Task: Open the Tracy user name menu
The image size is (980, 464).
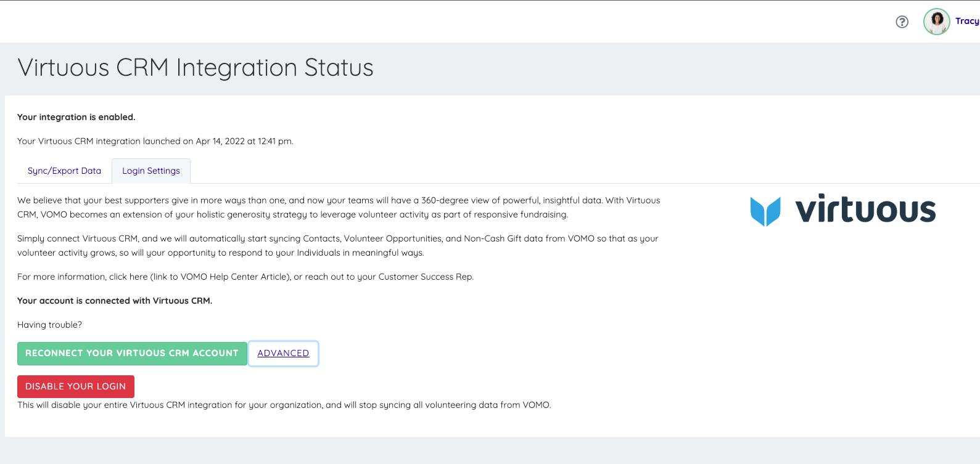Action: (967, 21)
